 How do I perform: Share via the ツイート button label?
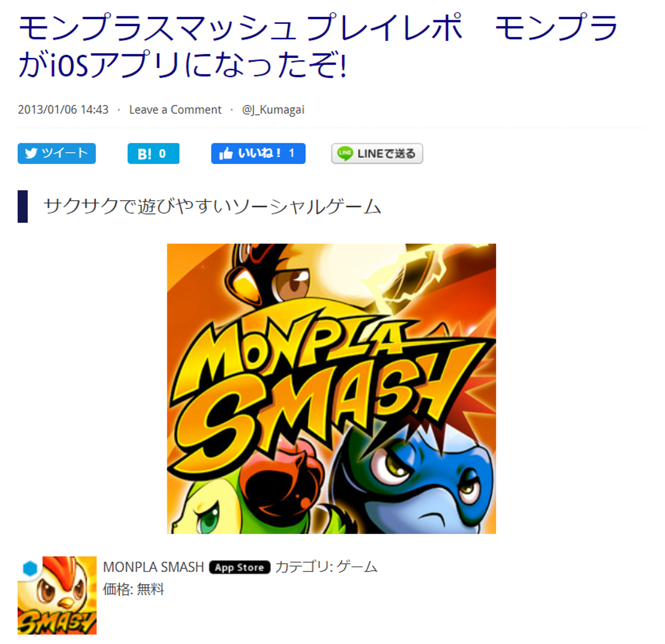[x=65, y=153]
